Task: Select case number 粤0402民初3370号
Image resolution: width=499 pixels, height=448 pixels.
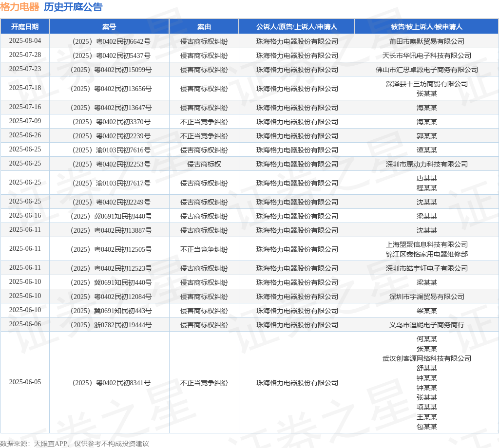Action: (x=111, y=122)
